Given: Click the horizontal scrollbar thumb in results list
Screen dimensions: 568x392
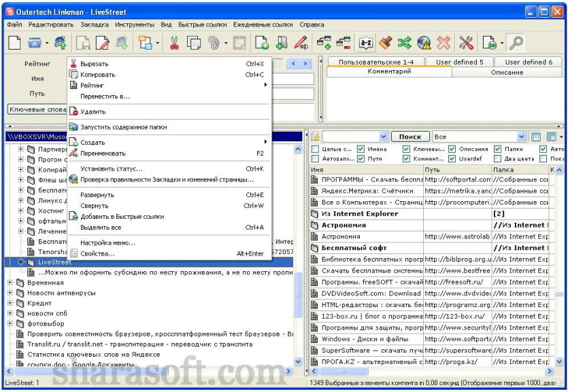Looking at the screenshot, I should pyautogui.click(x=344, y=372).
